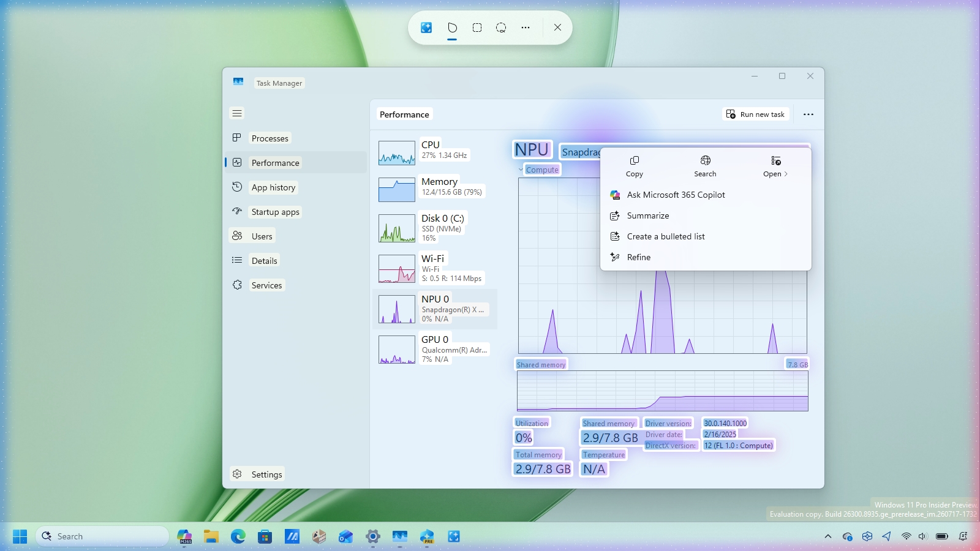Click the highlighted Shared memory graph label

(x=541, y=365)
